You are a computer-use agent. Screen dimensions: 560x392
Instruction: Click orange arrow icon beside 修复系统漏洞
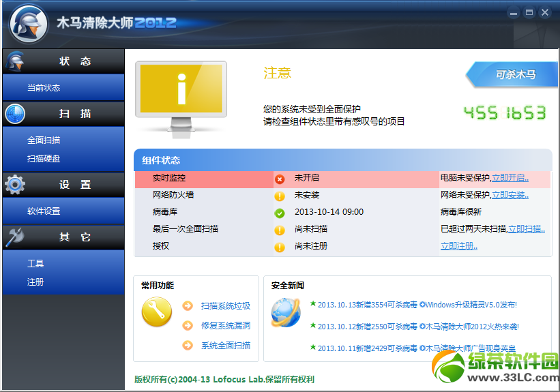[188, 326]
